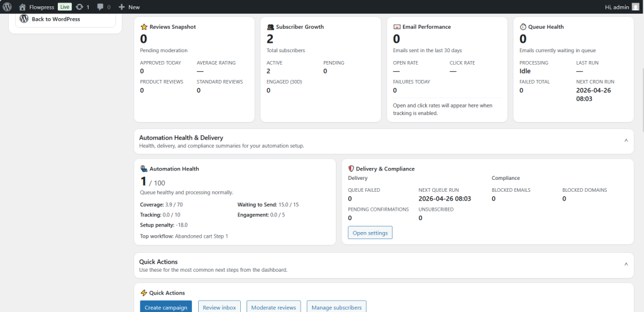Click the BLOCKED DOMAINS label
The image size is (644, 312).
(584, 190)
